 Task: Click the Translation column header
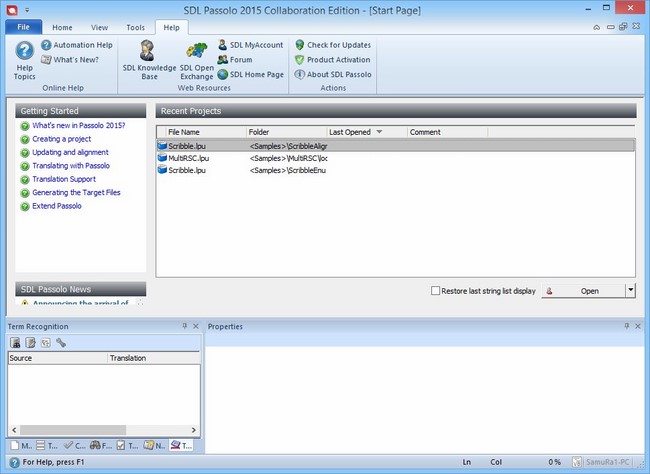153,358
